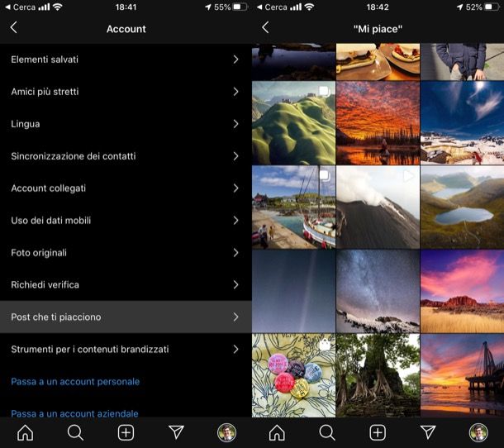Tap new post plus icon on "Mi piace" screen
This screenshot has width=504, height=448.
point(378,432)
